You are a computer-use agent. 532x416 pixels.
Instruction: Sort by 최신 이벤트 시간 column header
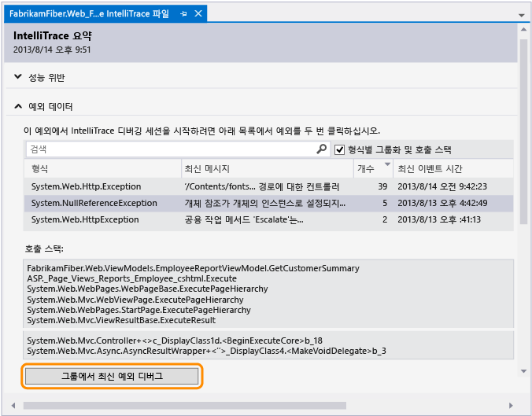coord(453,168)
